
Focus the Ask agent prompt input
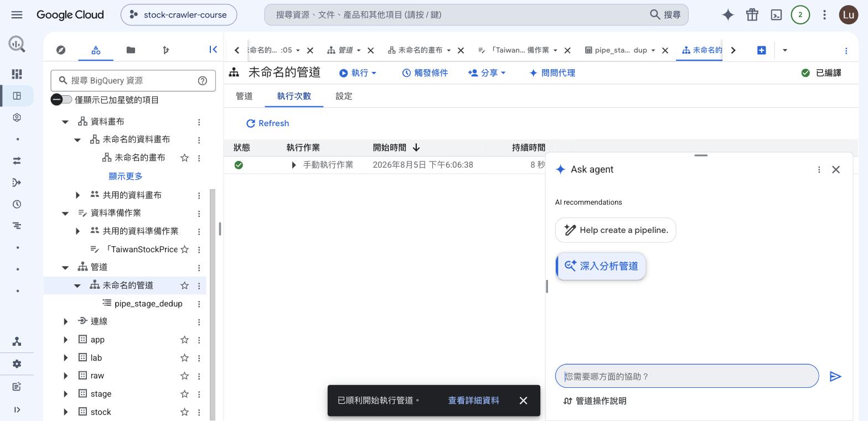(687, 376)
